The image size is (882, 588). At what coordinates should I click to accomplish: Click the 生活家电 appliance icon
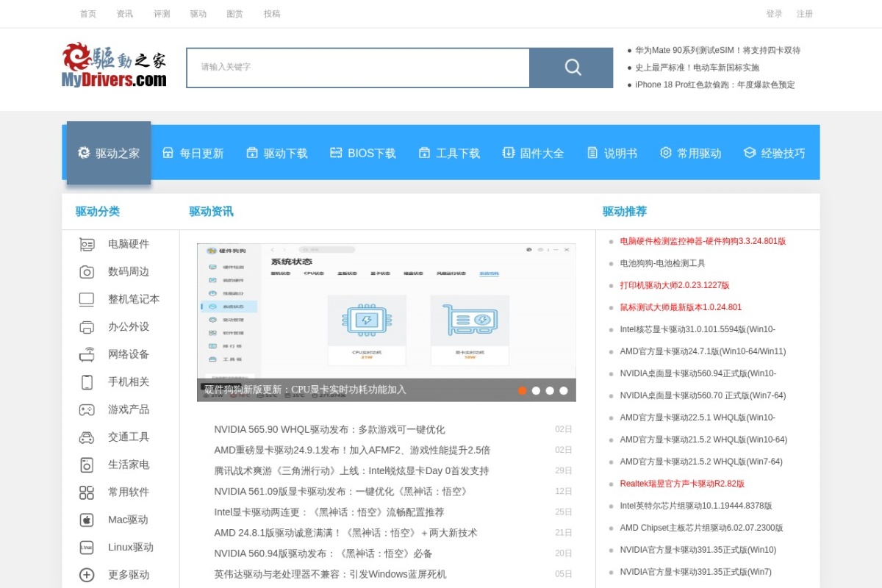[x=87, y=465]
